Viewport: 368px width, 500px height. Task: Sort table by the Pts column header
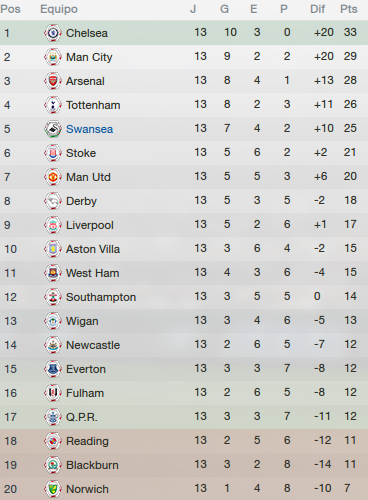click(349, 9)
